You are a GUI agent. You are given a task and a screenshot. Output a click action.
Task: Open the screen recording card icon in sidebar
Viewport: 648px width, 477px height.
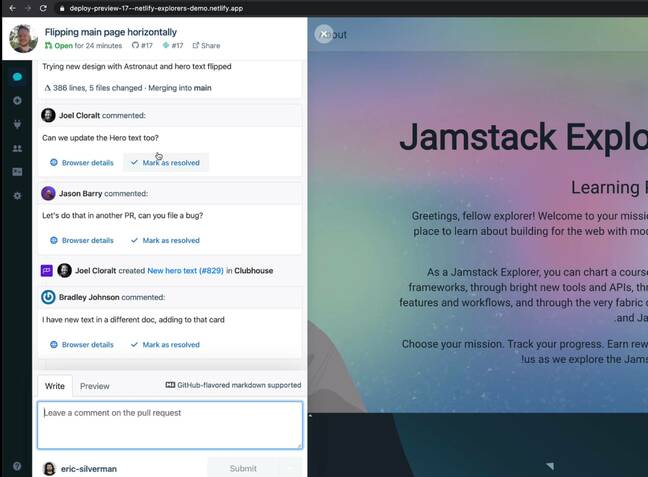[17, 172]
